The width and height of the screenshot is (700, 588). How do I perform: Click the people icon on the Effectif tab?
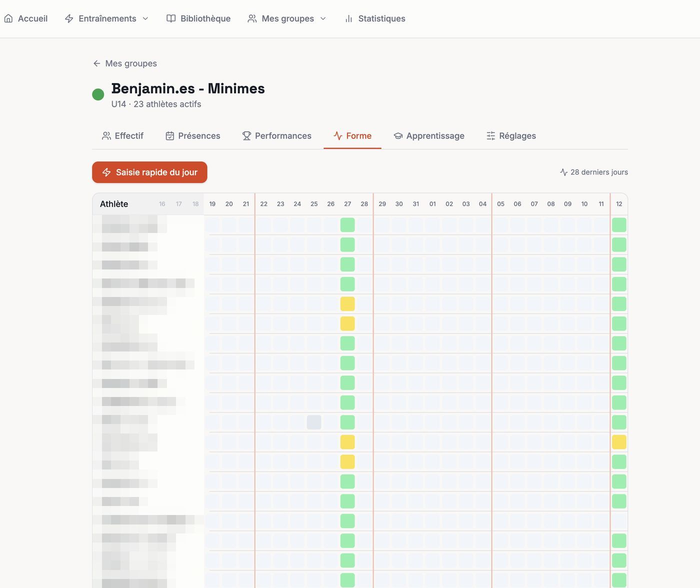(106, 136)
